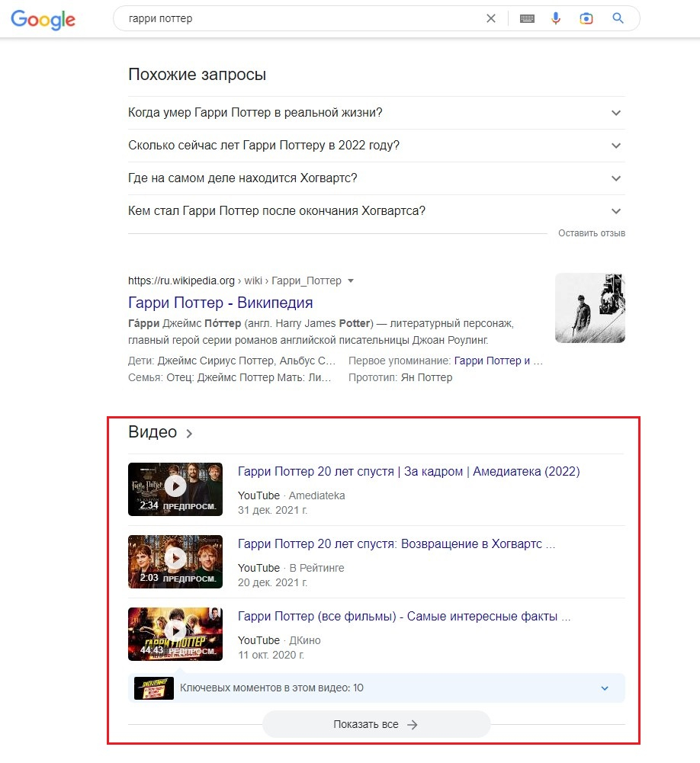The image size is (700, 763).
Task: Submit search with the magnifier icon
Action: (x=618, y=18)
